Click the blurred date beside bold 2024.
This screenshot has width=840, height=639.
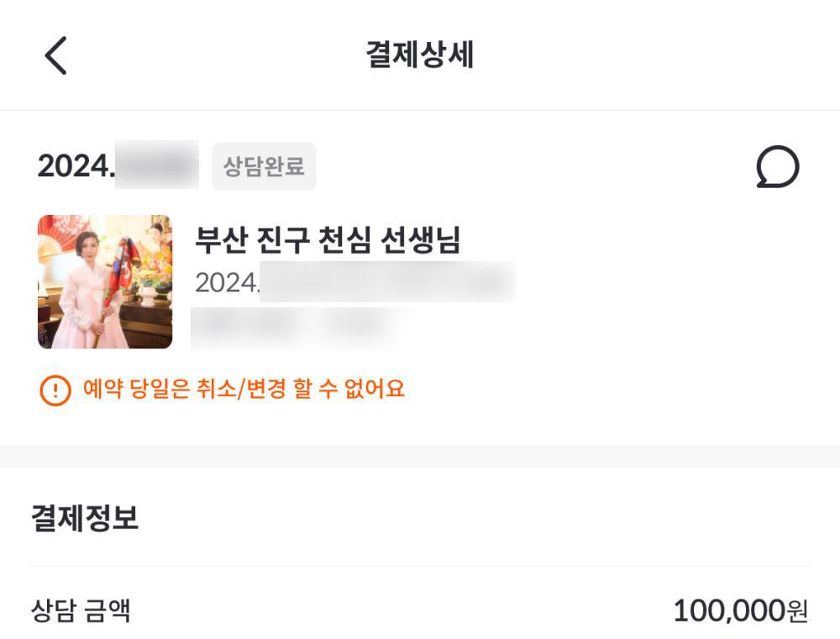[156, 165]
